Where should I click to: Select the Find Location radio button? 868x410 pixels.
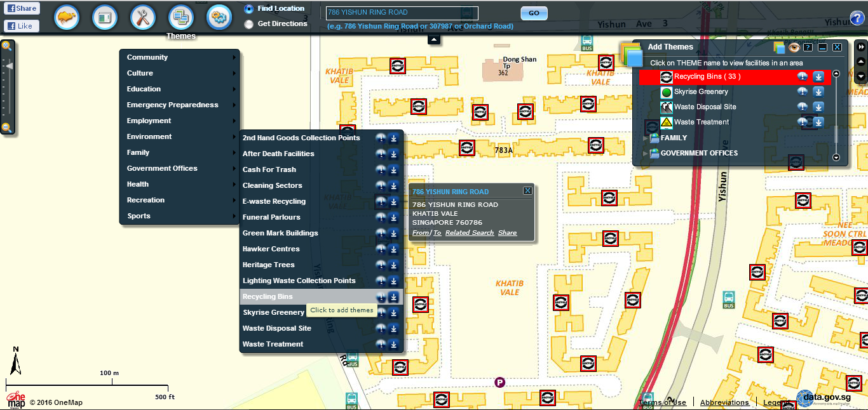point(248,8)
